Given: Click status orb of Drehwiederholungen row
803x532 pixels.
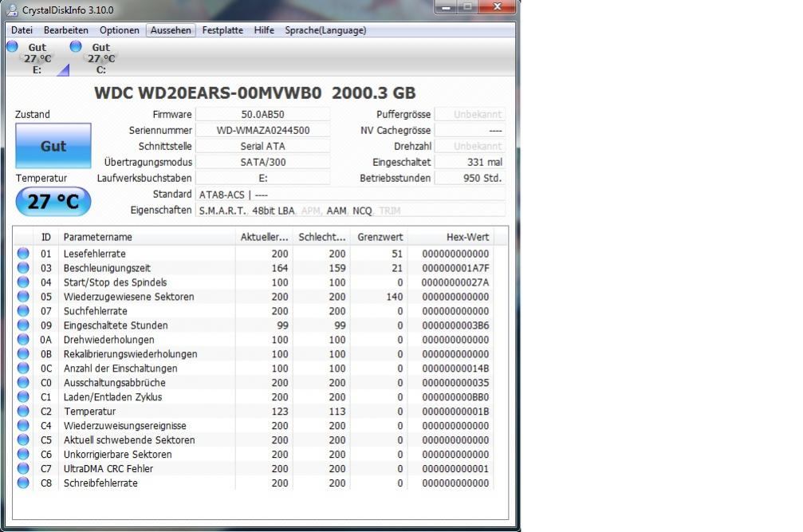Looking at the screenshot, I should click(x=23, y=340).
